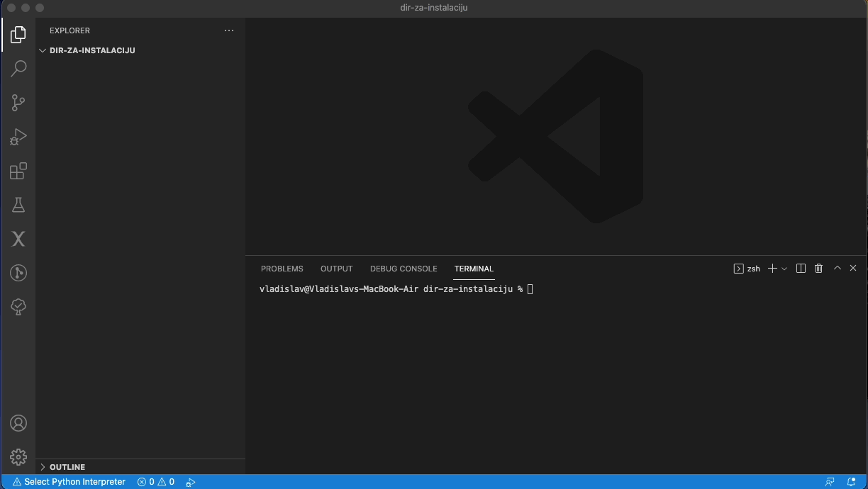The height and width of the screenshot is (489, 868).
Task: Open the Extensions view
Action: coord(18,171)
